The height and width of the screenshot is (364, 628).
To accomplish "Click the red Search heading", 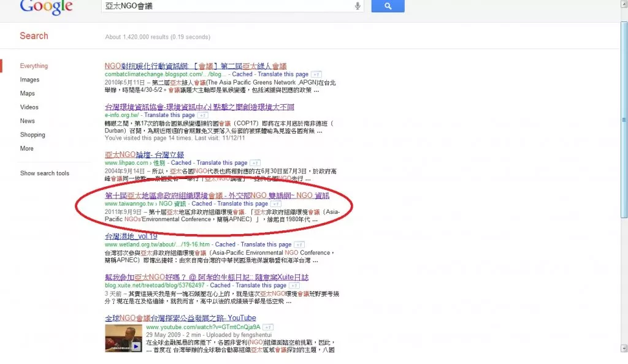I will (x=34, y=36).
